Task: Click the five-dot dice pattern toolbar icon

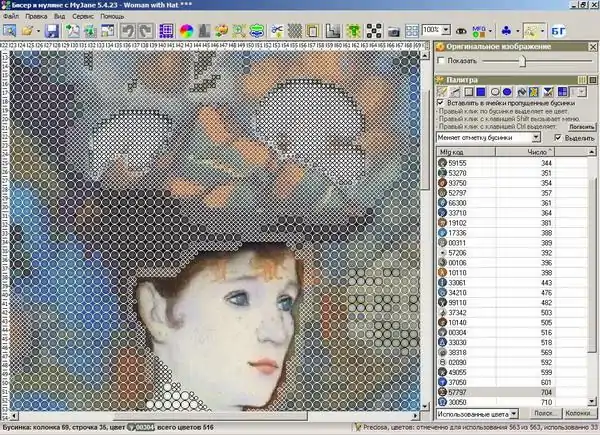Action: coord(374,31)
